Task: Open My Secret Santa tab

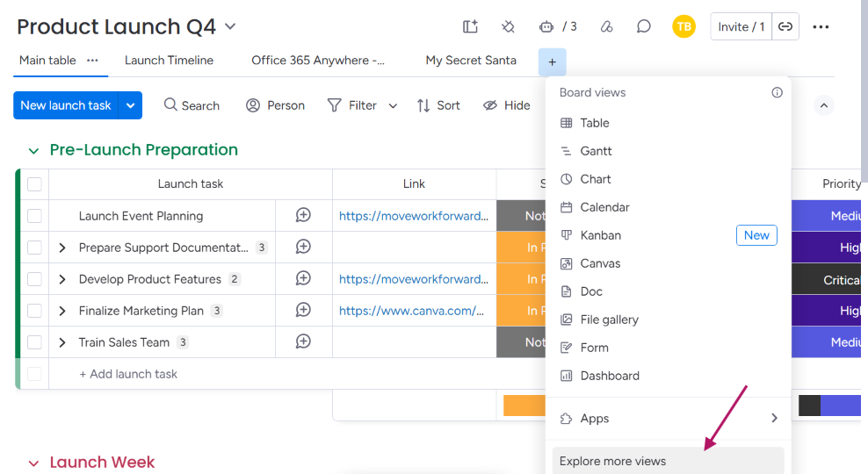Action: (471, 61)
